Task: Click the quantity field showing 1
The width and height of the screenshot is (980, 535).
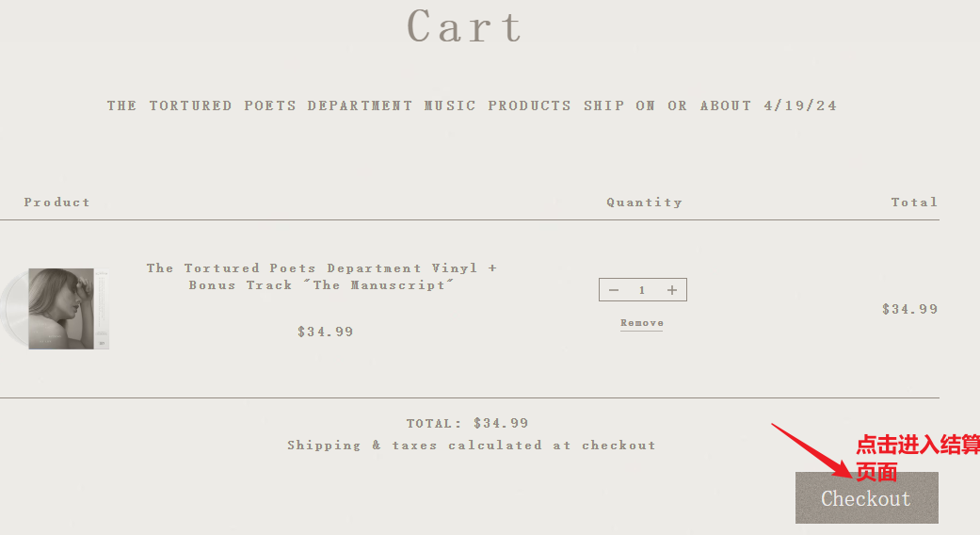Action: click(642, 290)
